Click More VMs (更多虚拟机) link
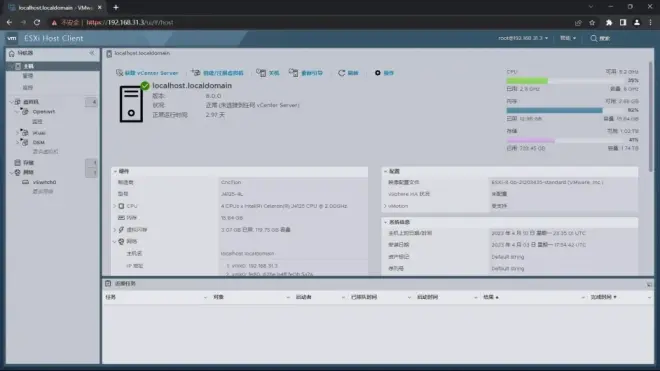Image resolution: width=660 pixels, height=371 pixels. 45,152
